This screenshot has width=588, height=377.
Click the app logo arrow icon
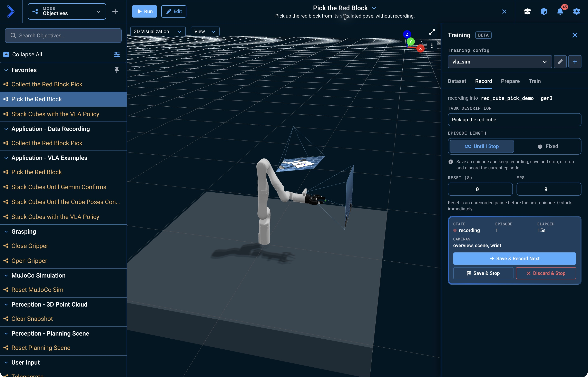click(11, 11)
